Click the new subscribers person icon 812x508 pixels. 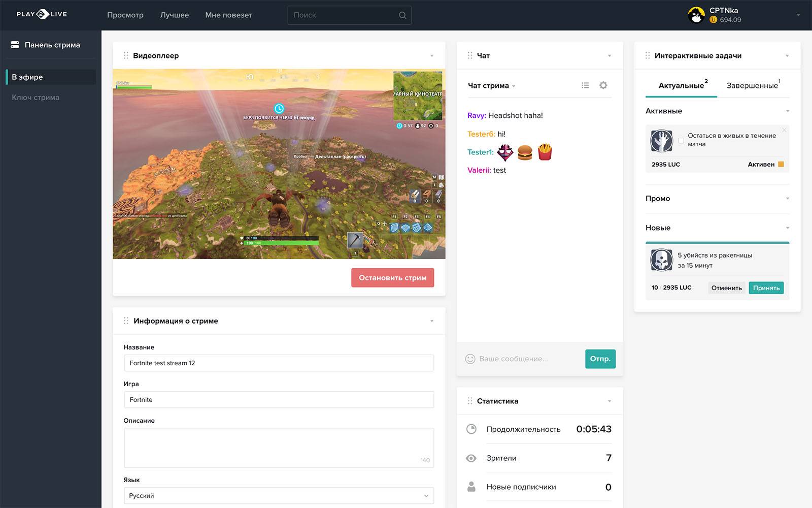click(471, 487)
